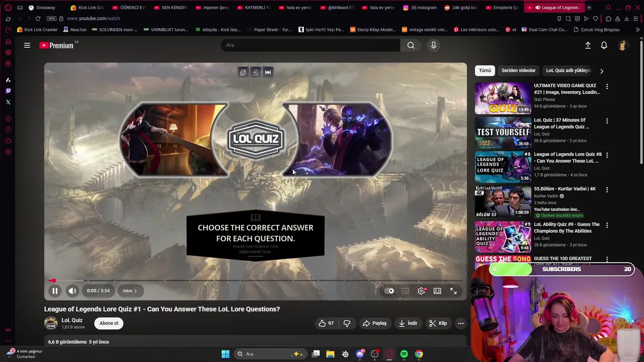This screenshot has width=644, height=362.
Task: Open the Ultimate Video Game Quiz #21 thumbnail
Action: pos(503,98)
